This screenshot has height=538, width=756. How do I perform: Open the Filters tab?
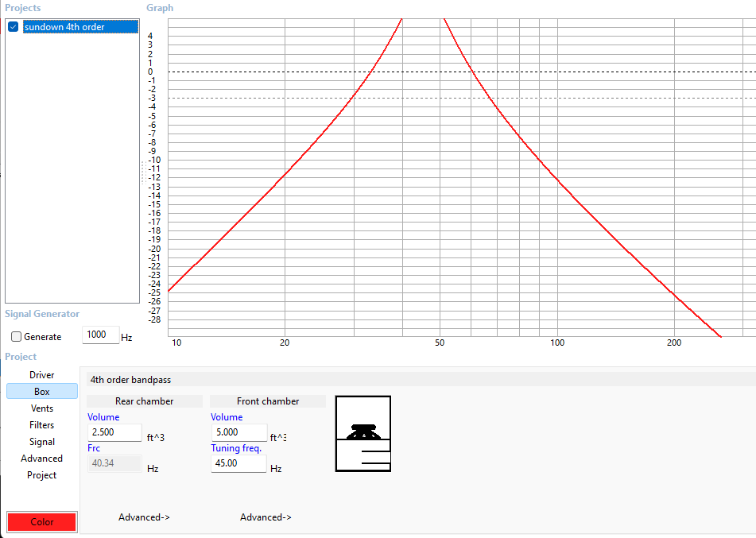pyautogui.click(x=42, y=424)
